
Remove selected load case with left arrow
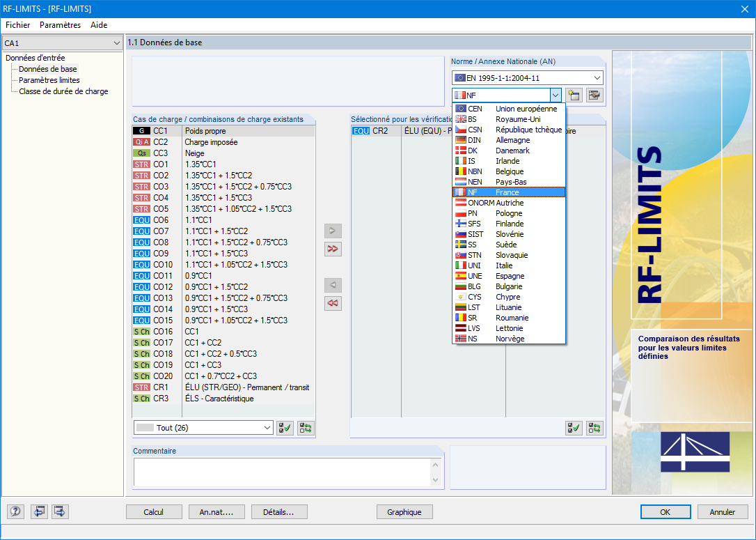tap(333, 285)
